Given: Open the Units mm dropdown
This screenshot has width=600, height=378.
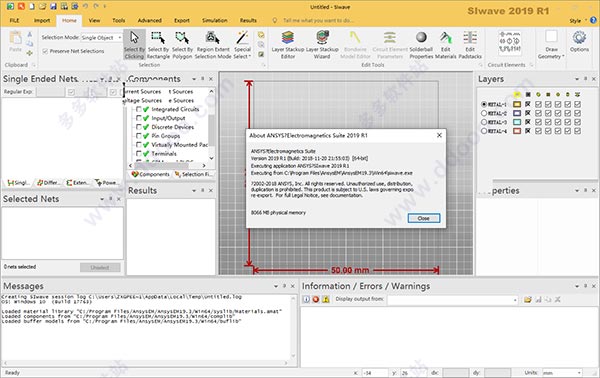Looking at the screenshot, I should [x=562, y=372].
